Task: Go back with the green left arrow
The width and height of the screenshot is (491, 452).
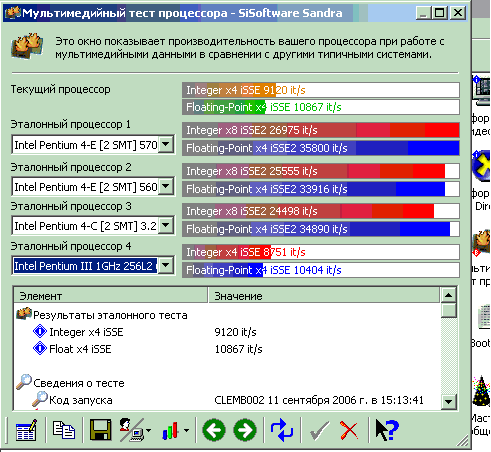Action: point(214,430)
